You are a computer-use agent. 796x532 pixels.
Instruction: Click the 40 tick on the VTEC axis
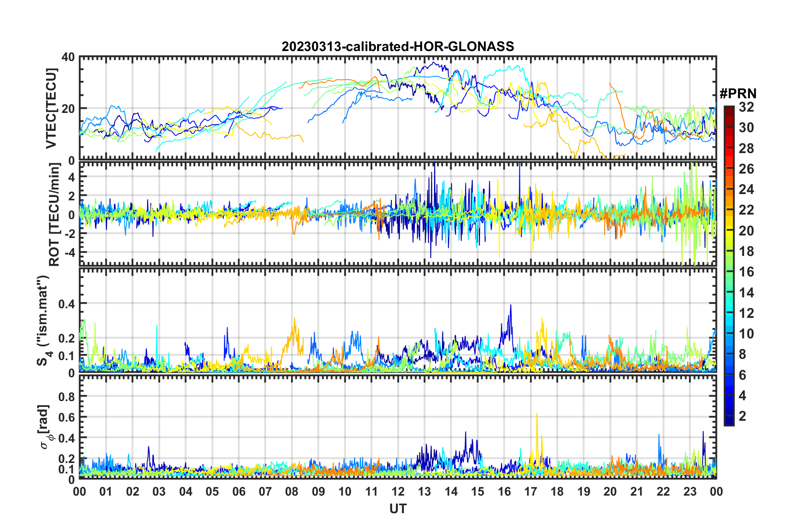tap(68, 57)
